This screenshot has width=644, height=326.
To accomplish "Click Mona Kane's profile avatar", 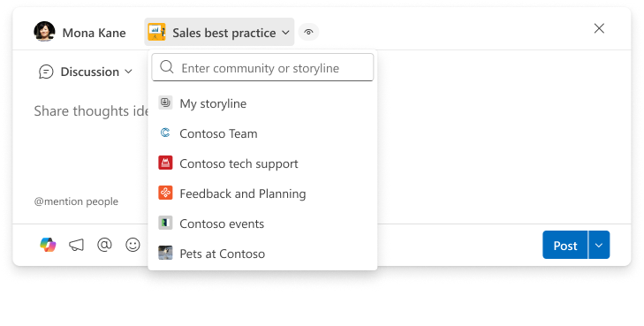I will [44, 32].
